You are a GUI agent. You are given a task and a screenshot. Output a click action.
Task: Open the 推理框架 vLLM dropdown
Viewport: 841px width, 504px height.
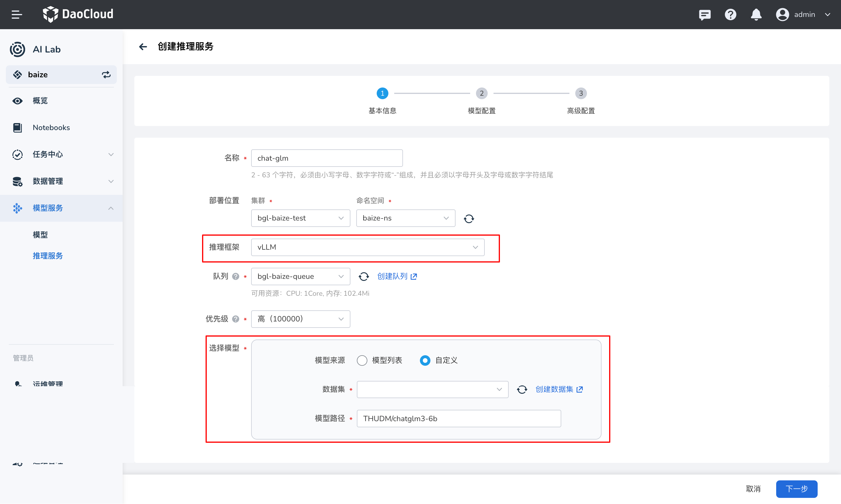click(367, 247)
